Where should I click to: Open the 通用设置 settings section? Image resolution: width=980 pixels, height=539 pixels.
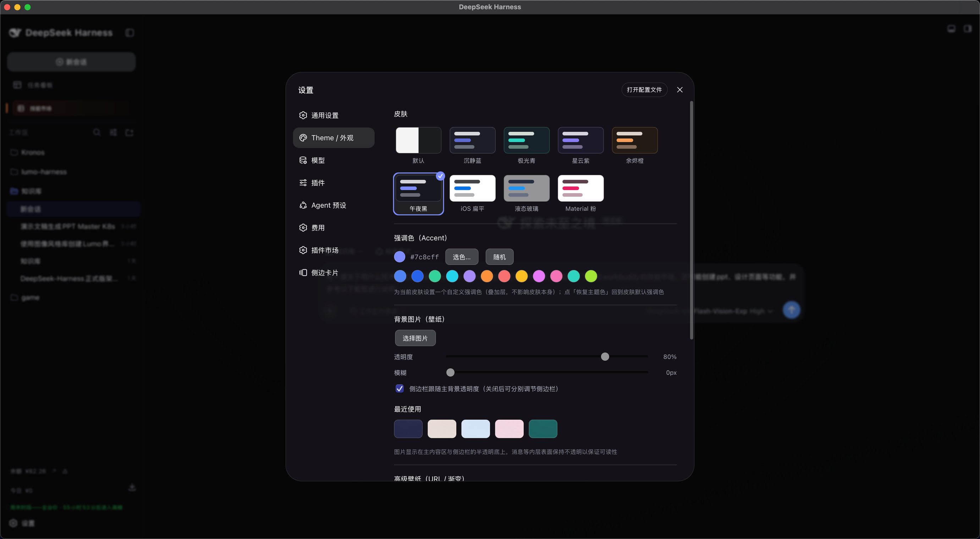[334, 115]
